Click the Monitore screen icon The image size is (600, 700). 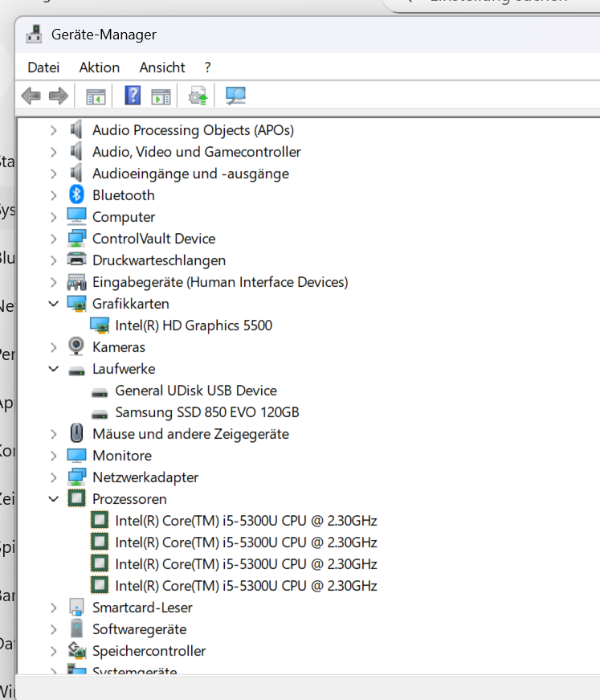pos(77,456)
